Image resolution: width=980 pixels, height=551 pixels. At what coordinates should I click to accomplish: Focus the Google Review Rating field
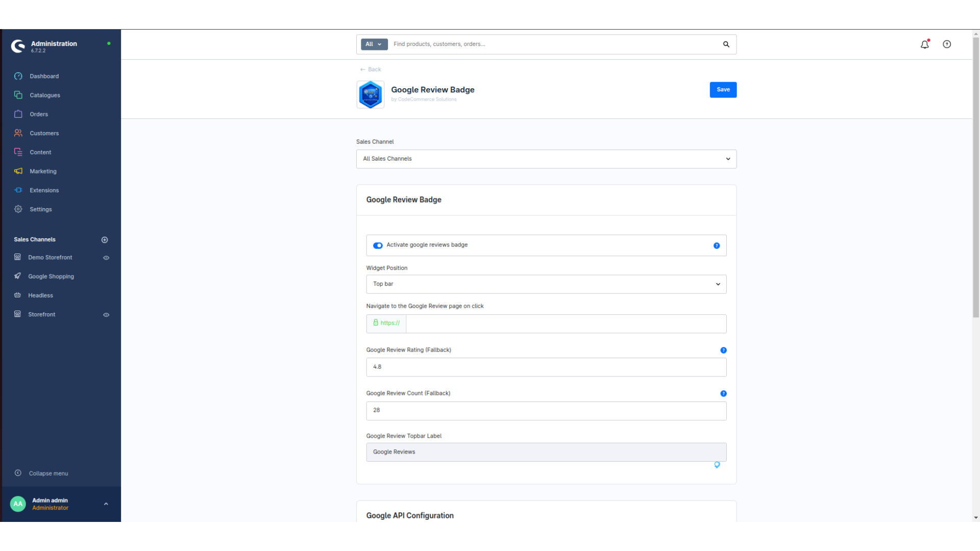[x=546, y=367]
